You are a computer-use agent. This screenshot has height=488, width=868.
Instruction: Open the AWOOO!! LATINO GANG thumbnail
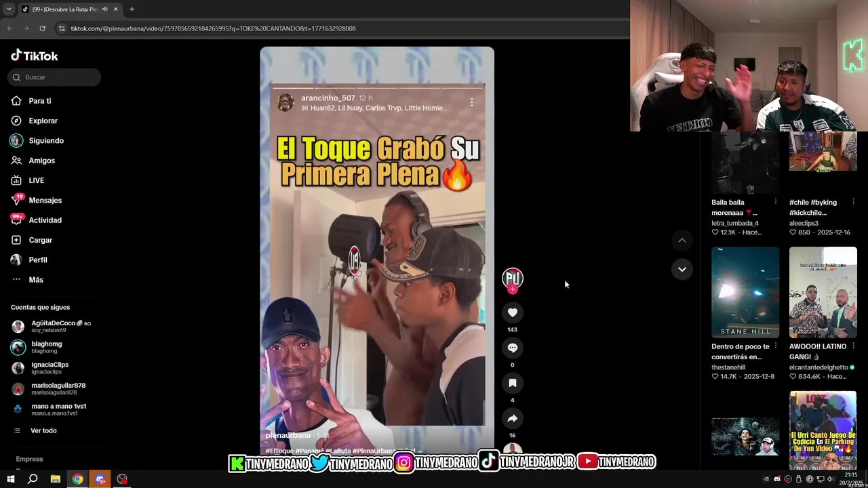(823, 292)
